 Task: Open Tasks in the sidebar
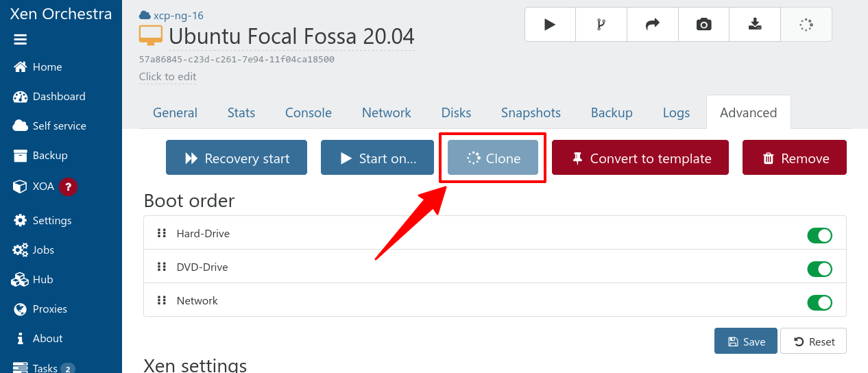pos(45,368)
